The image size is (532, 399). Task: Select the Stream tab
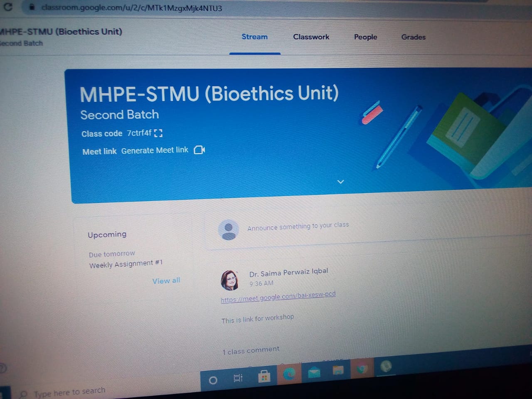pos(254,37)
